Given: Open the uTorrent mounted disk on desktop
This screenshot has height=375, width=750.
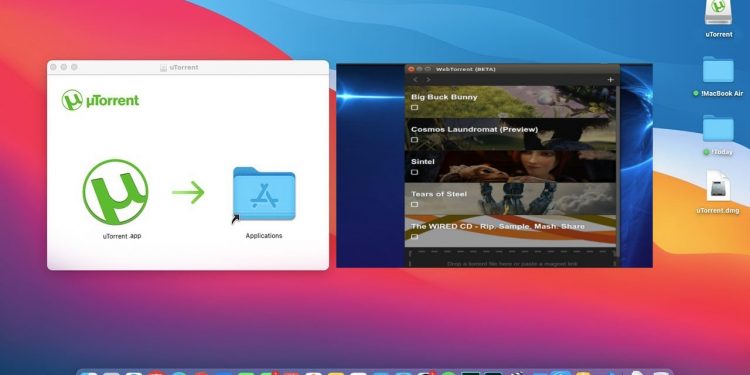Looking at the screenshot, I should tap(718, 13).
